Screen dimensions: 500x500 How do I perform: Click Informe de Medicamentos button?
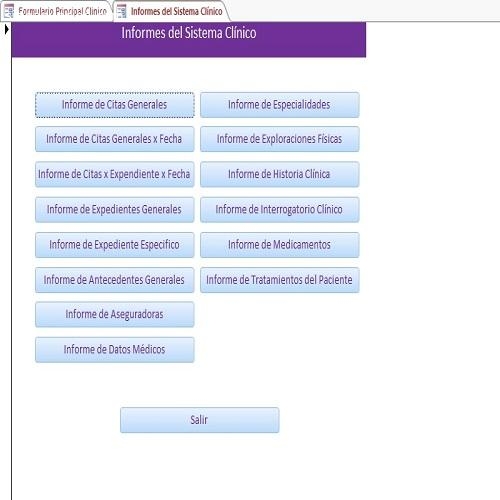pos(280,245)
